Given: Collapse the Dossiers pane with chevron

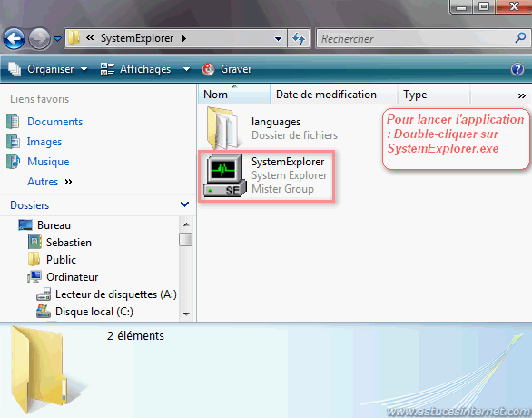Looking at the screenshot, I should point(184,204).
